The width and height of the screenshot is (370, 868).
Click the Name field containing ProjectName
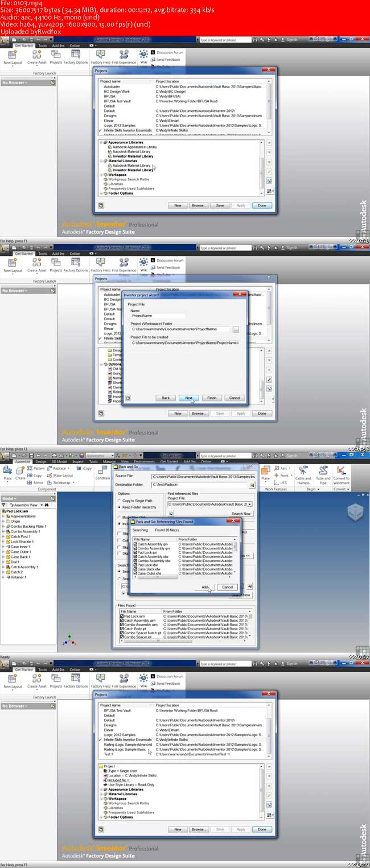point(158,315)
